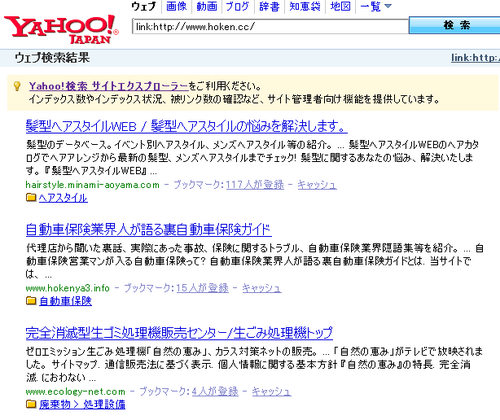Open the 地図 search tab
Screen dimensions: 500x420
click(x=340, y=7)
